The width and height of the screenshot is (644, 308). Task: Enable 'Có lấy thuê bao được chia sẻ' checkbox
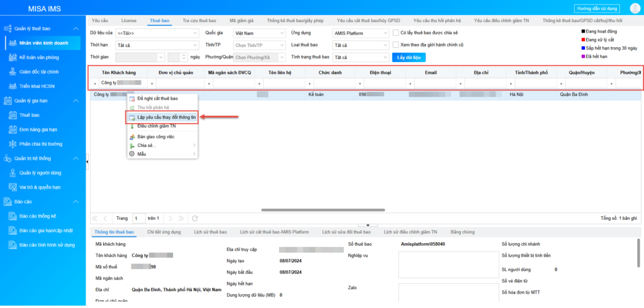click(x=395, y=33)
